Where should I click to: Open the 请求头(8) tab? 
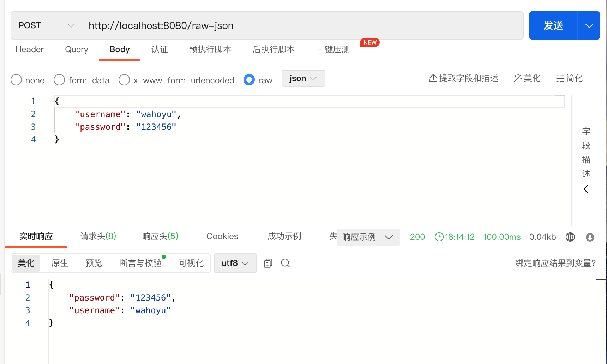point(98,236)
